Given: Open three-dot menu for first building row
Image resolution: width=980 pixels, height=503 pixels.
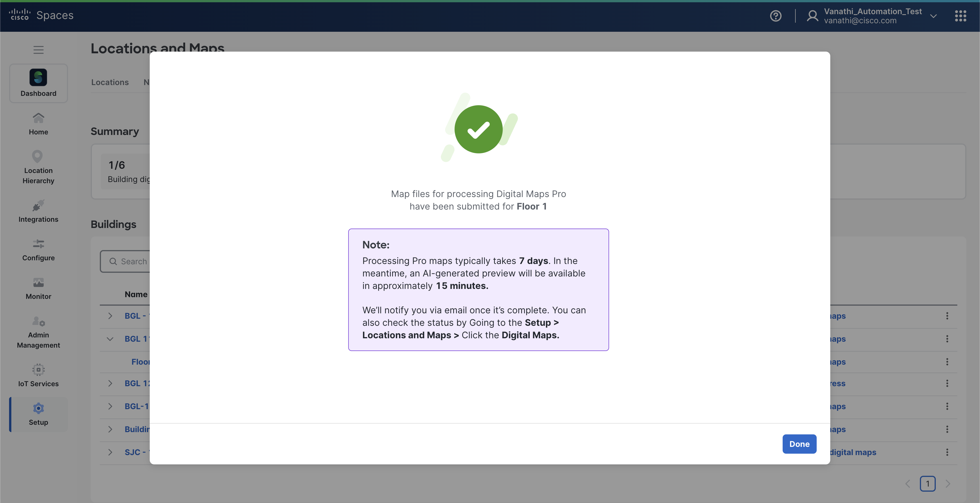Looking at the screenshot, I should click(x=947, y=316).
